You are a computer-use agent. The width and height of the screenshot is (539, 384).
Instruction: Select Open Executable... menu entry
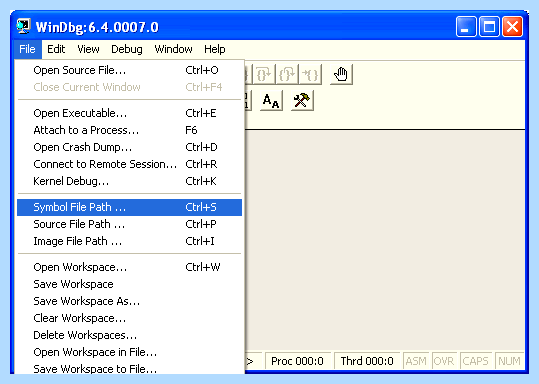click(129, 113)
